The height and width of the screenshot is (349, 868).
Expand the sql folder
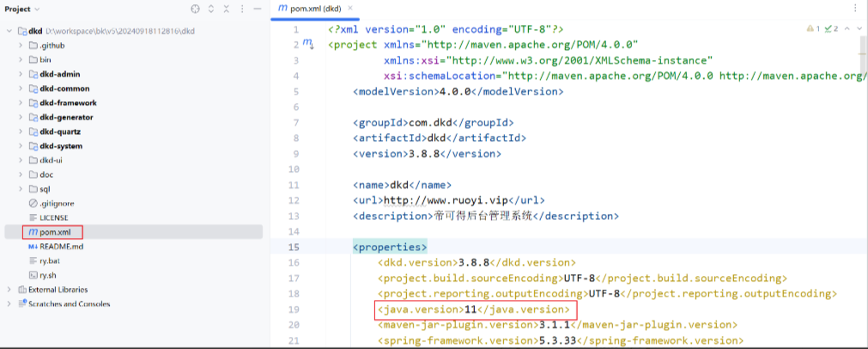(21, 189)
